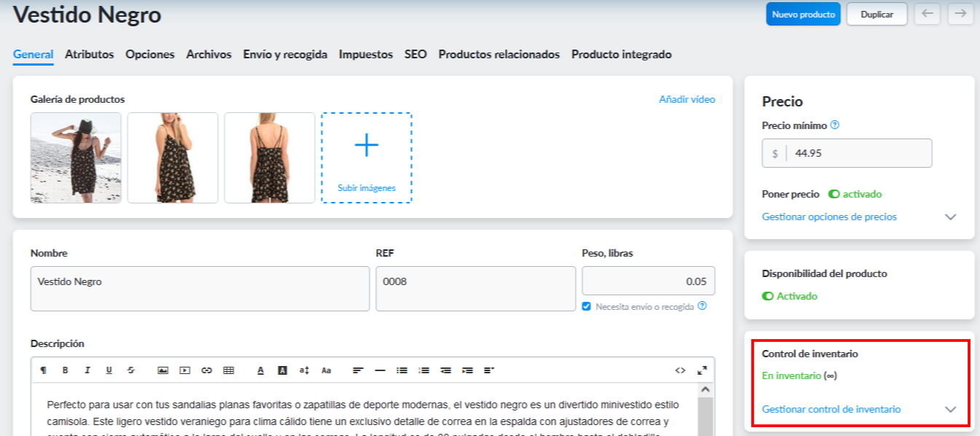Open the paragraph style dropdown icon

(x=489, y=370)
